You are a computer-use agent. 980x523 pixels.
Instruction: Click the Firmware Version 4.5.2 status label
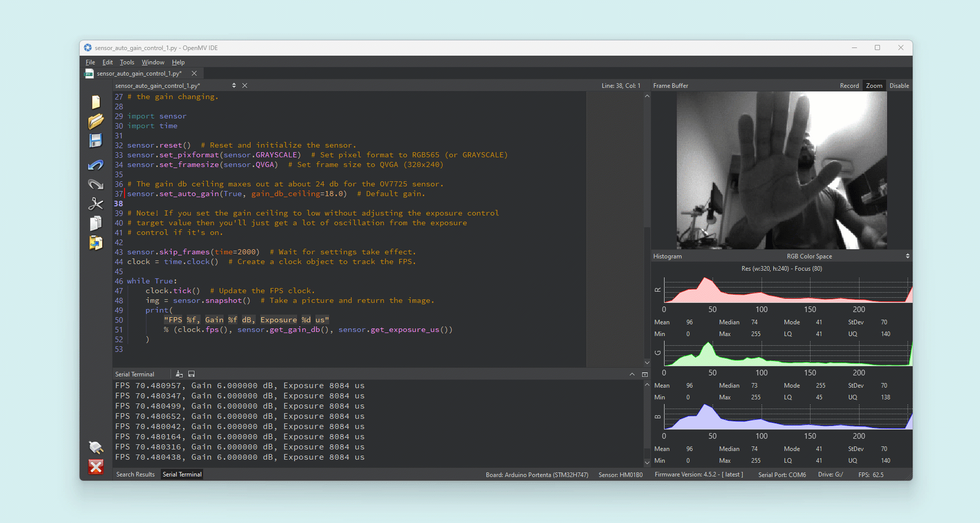(x=698, y=474)
